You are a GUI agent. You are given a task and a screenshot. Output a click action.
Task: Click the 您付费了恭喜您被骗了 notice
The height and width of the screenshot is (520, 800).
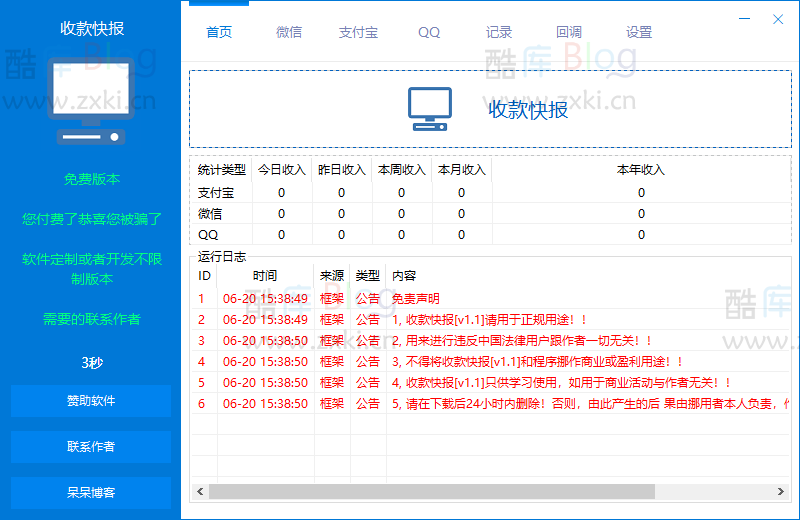click(92, 219)
